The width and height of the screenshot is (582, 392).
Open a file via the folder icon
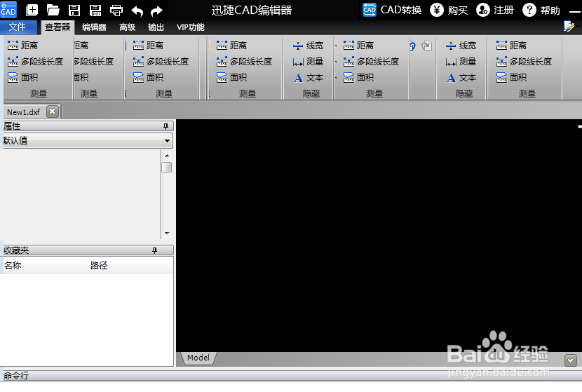53,10
